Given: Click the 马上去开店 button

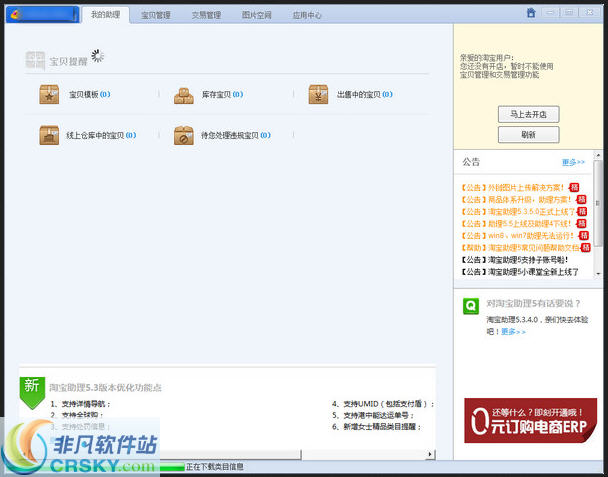Looking at the screenshot, I should click(x=529, y=114).
